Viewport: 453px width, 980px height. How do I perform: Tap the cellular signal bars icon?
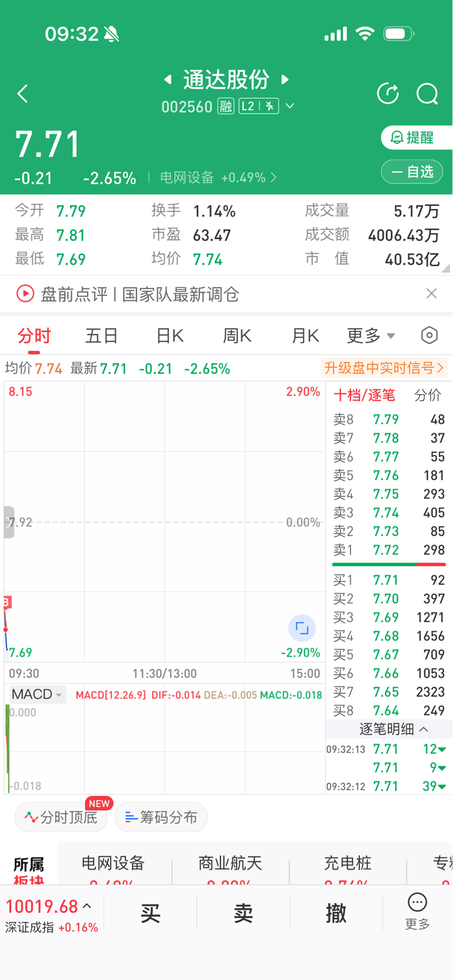coord(336,34)
